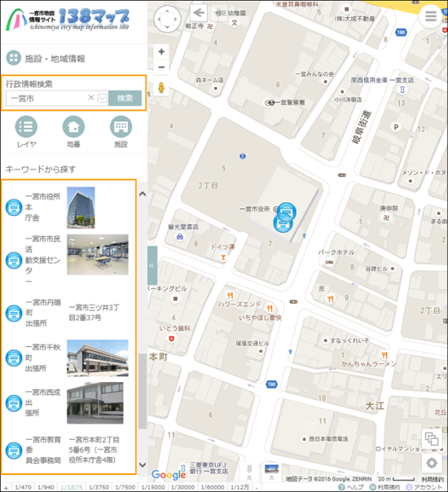
Task: Click the いとう歯科 map marker
Action: pos(171,339)
